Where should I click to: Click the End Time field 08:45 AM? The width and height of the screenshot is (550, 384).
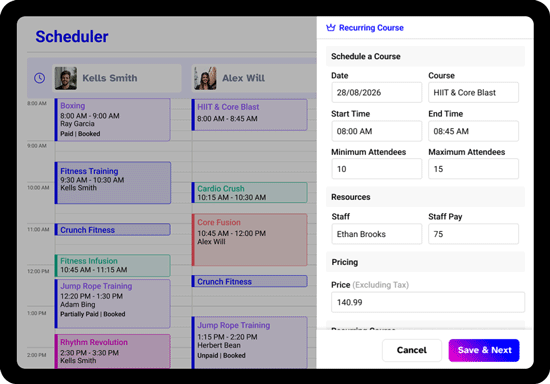point(473,131)
